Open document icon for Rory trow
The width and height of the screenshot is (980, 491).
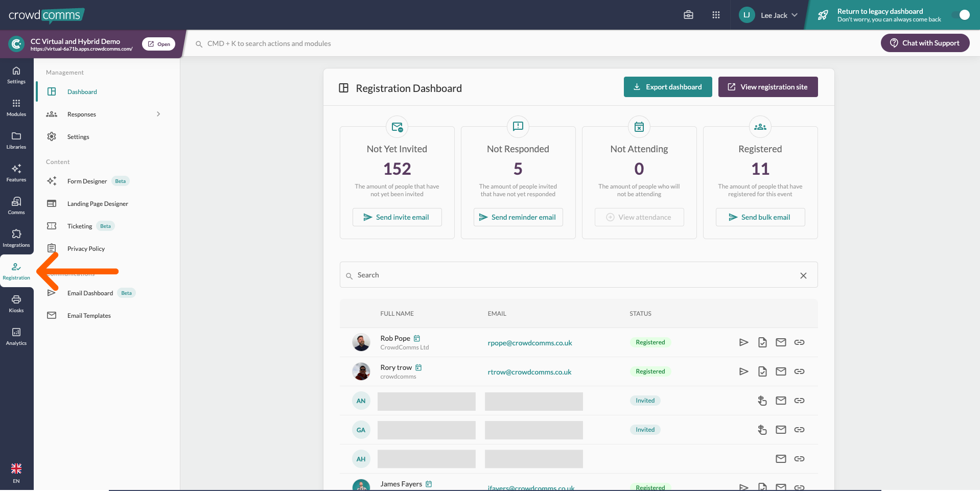point(762,371)
